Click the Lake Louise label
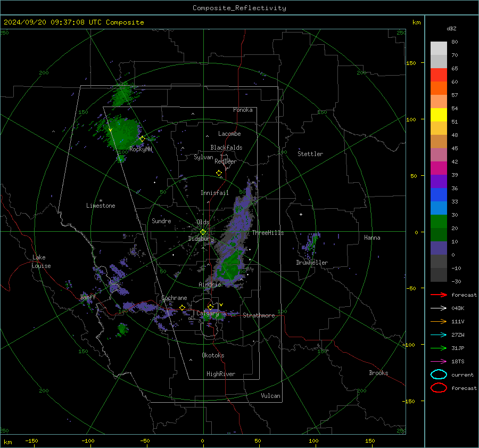Image resolution: width=479 pixels, height=448 pixels. pos(42,262)
